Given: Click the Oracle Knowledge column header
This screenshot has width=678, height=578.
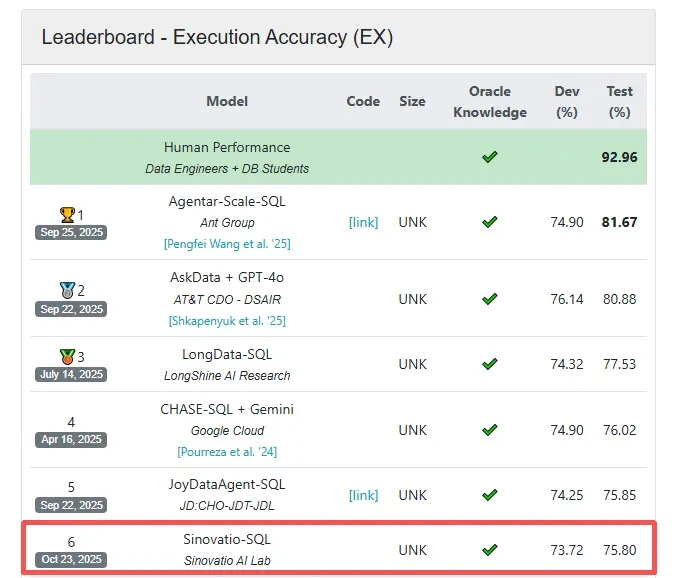Looking at the screenshot, I should [x=489, y=101].
